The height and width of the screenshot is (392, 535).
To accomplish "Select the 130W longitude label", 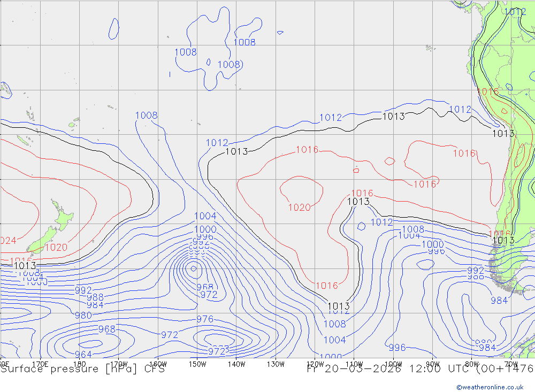I will point(276,364).
